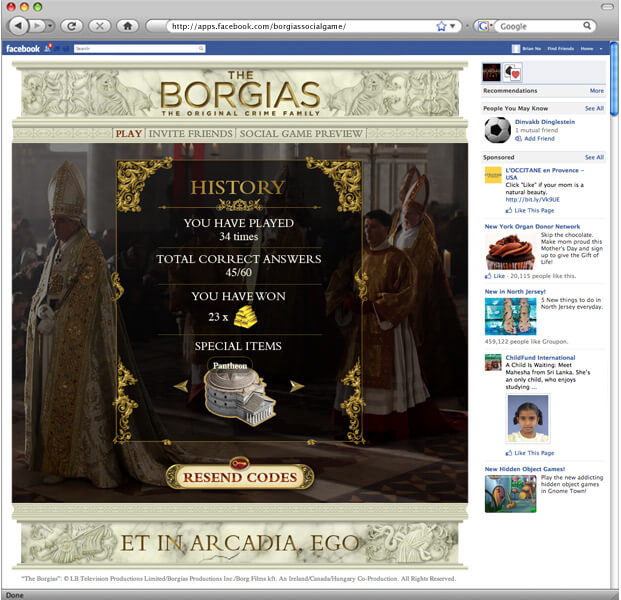Open the playing cards app recommendation icon
Screen dimensions: 621x600
512,72
